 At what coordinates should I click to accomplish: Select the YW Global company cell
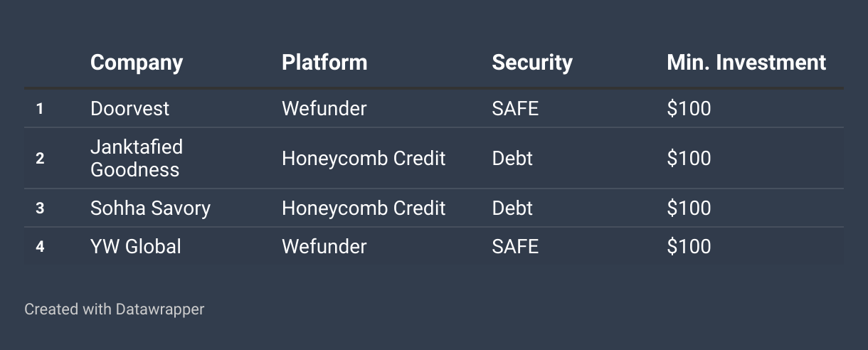pos(136,246)
